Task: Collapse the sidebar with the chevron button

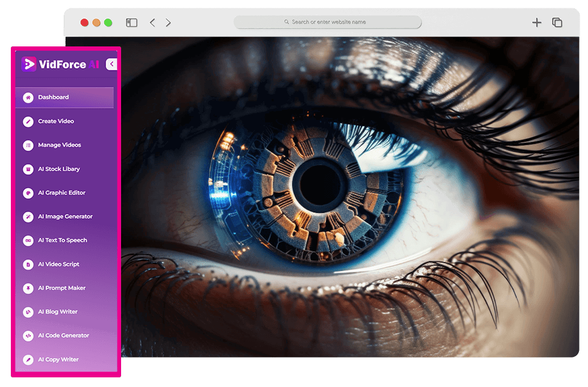Action: click(111, 64)
